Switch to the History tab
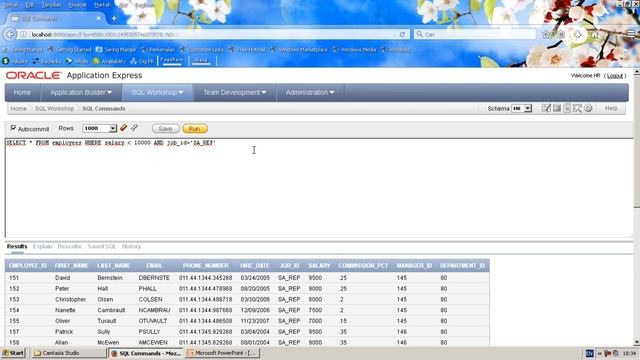The image size is (640, 360). pyautogui.click(x=131, y=247)
